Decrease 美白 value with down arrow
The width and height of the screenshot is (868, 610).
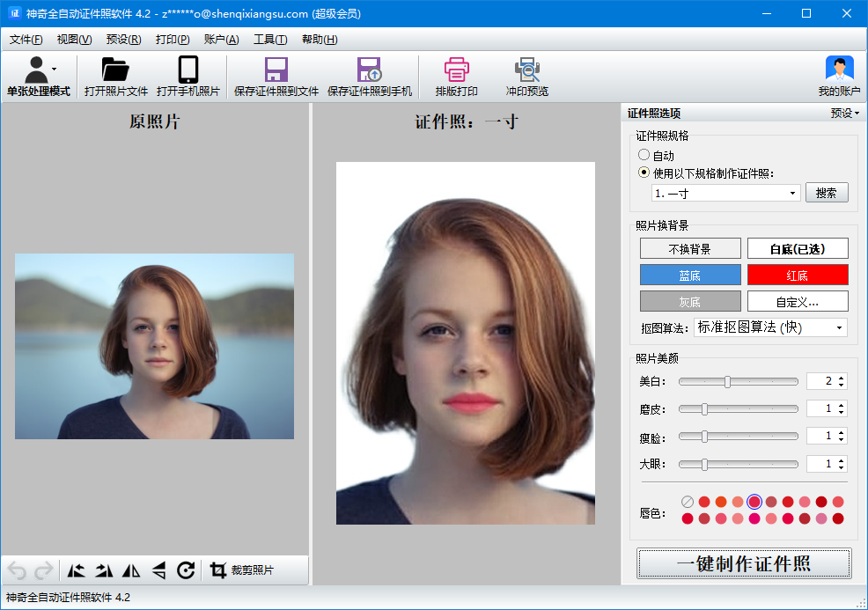coord(842,385)
